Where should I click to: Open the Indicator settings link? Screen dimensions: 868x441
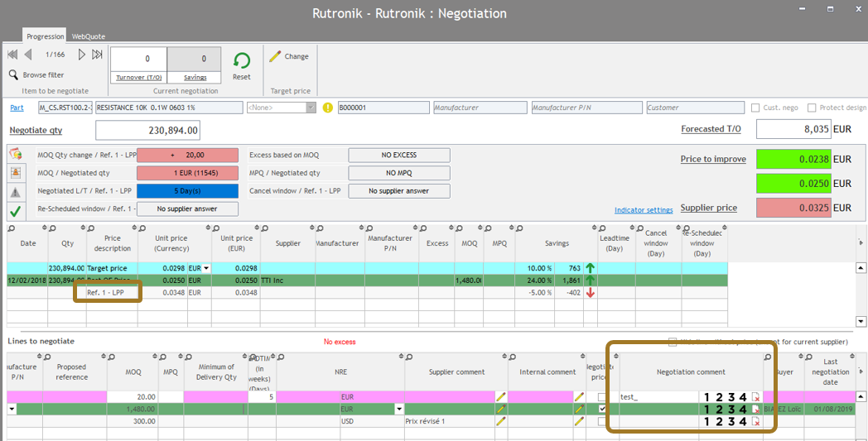pos(643,210)
